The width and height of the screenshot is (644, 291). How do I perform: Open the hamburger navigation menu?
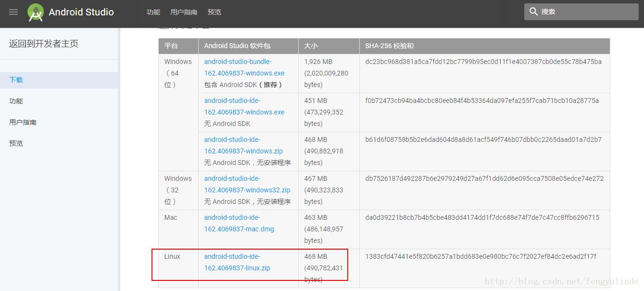[x=13, y=12]
